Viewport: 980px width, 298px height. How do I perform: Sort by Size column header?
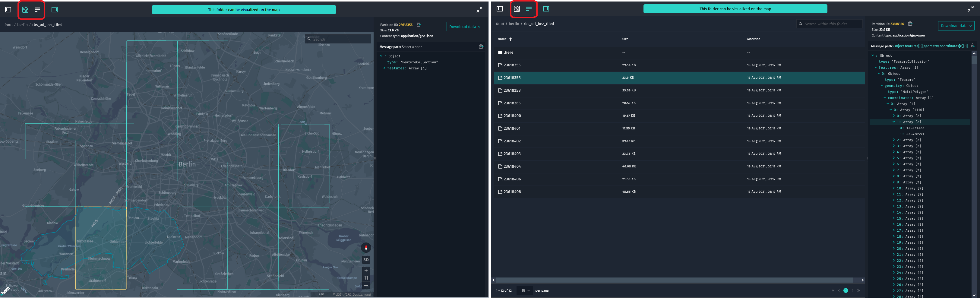pyautogui.click(x=625, y=39)
